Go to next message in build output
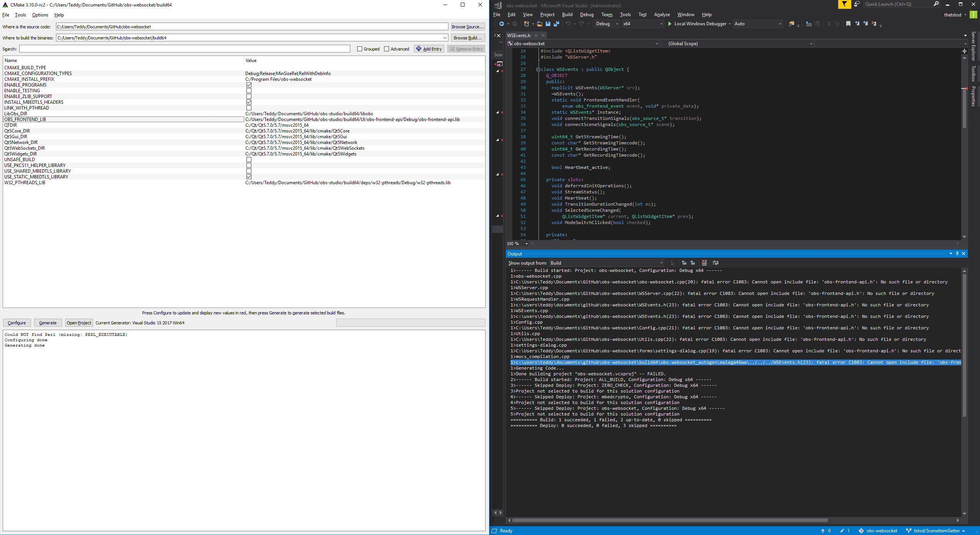The height and width of the screenshot is (535, 980). [x=692, y=263]
